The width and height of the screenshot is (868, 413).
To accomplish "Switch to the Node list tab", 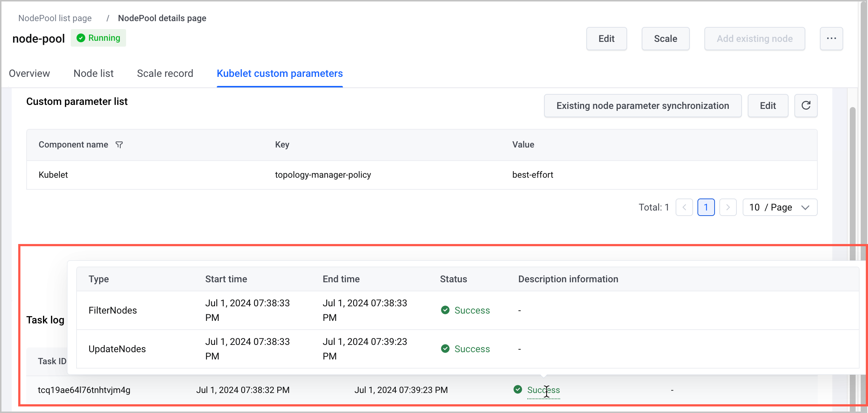I will (93, 74).
